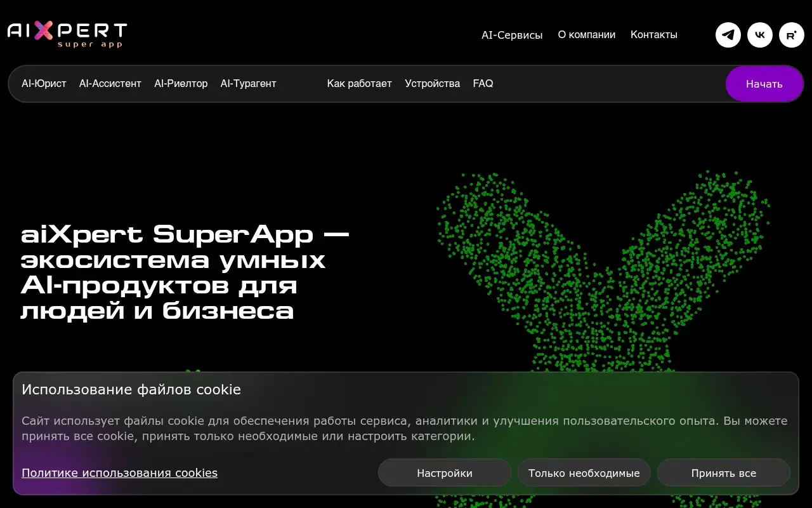The height and width of the screenshot is (508, 812).
Task: Open the FAQ link
Action: pos(483,84)
